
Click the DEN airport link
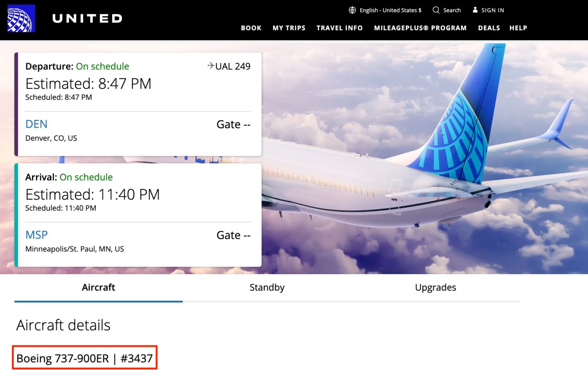click(x=36, y=124)
